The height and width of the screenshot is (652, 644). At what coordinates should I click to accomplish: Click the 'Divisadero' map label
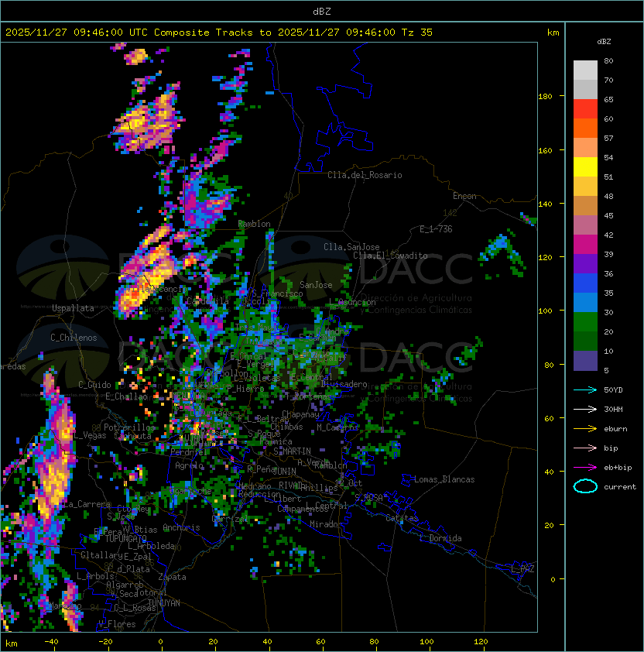tap(344, 384)
